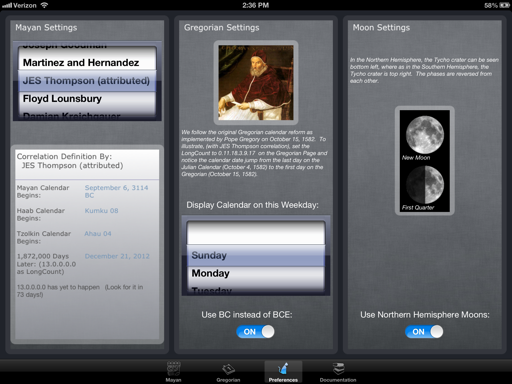Toggle Use Northern Hemisphere Moons switch

[424, 332]
